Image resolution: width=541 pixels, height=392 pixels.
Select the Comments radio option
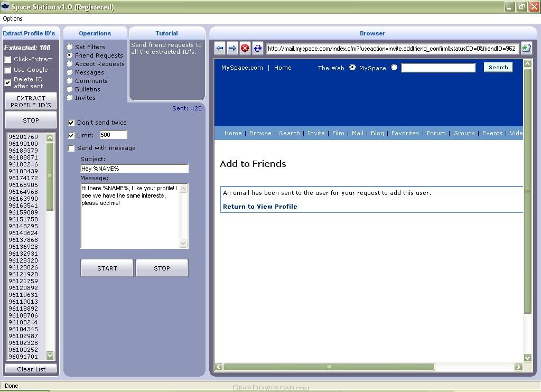[x=70, y=81]
